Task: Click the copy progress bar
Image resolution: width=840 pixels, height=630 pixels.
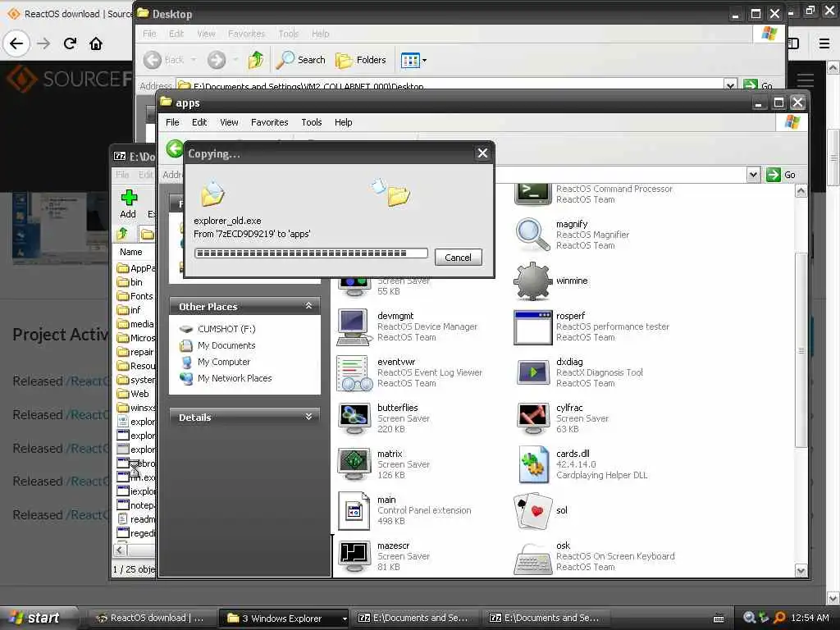Action: pyautogui.click(x=311, y=253)
